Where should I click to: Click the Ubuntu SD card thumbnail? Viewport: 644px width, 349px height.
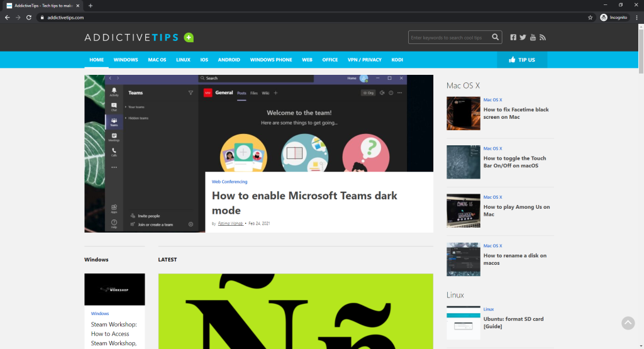pyautogui.click(x=464, y=323)
